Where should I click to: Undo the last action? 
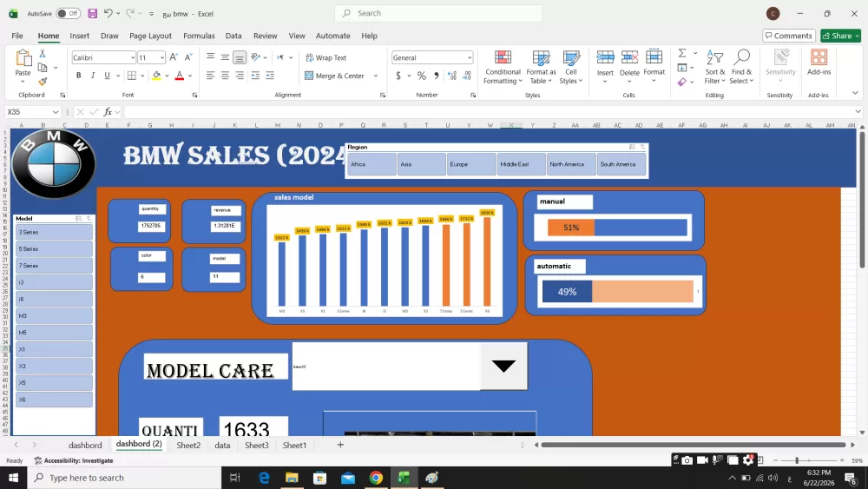pyautogui.click(x=108, y=13)
